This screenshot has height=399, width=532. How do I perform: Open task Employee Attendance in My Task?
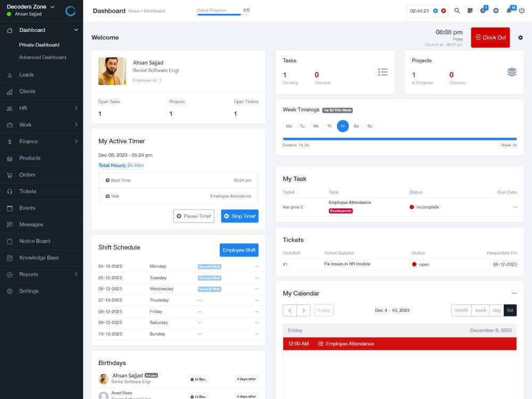pyautogui.click(x=350, y=203)
